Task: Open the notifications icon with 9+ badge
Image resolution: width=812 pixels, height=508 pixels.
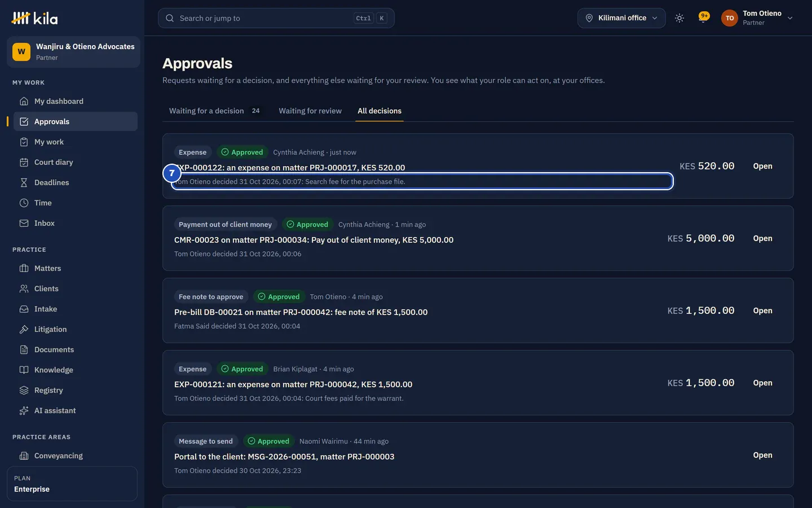Action: [x=703, y=17]
